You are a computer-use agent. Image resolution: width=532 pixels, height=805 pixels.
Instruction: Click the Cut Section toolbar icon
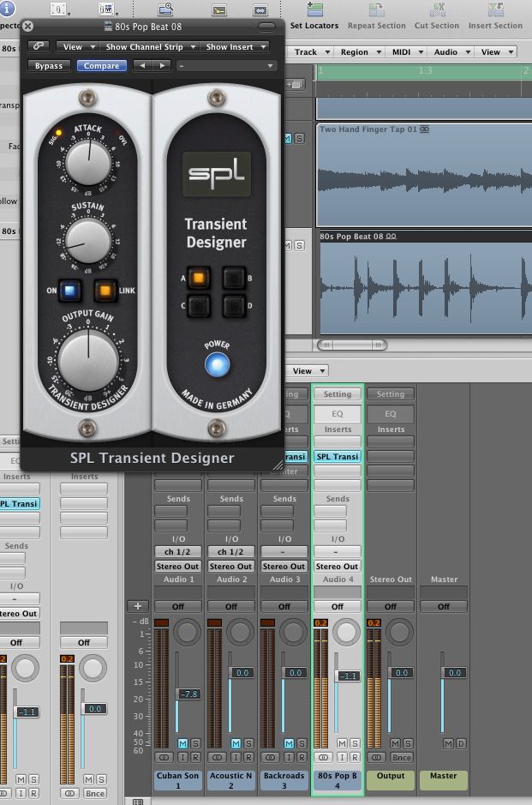[437, 9]
